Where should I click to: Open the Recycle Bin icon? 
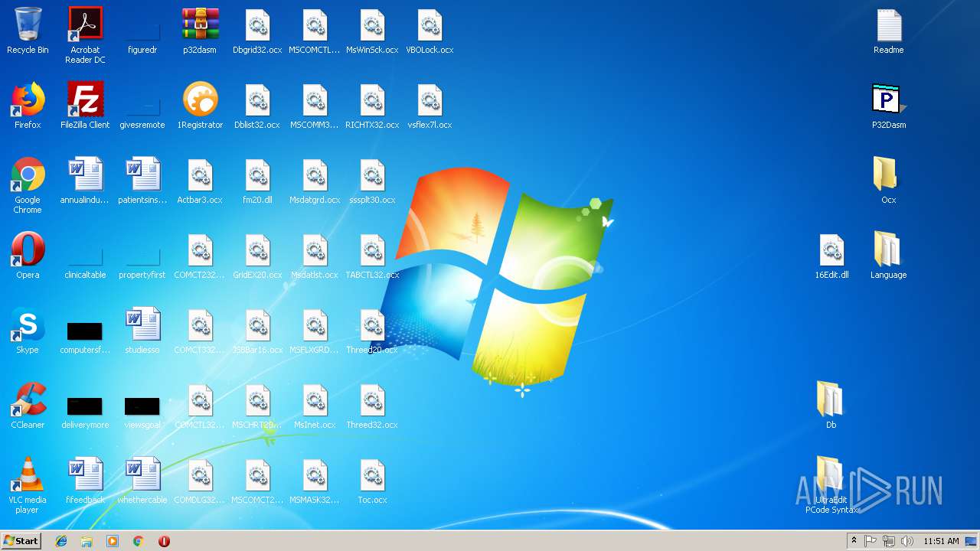pos(28,25)
